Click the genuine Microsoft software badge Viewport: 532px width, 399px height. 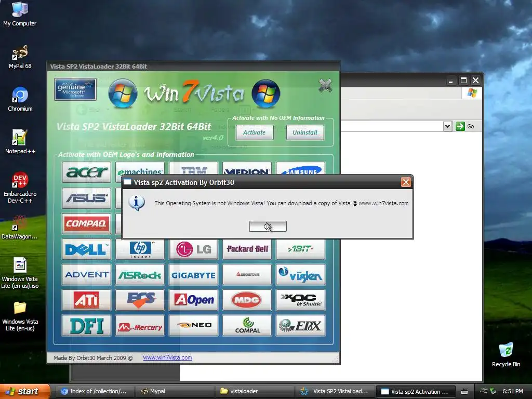75,89
